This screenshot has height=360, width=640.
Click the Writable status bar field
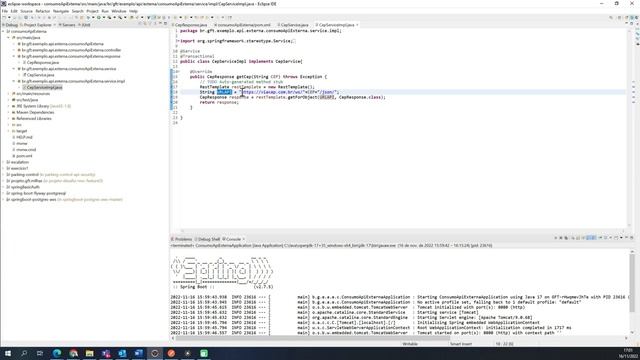pos(410,344)
